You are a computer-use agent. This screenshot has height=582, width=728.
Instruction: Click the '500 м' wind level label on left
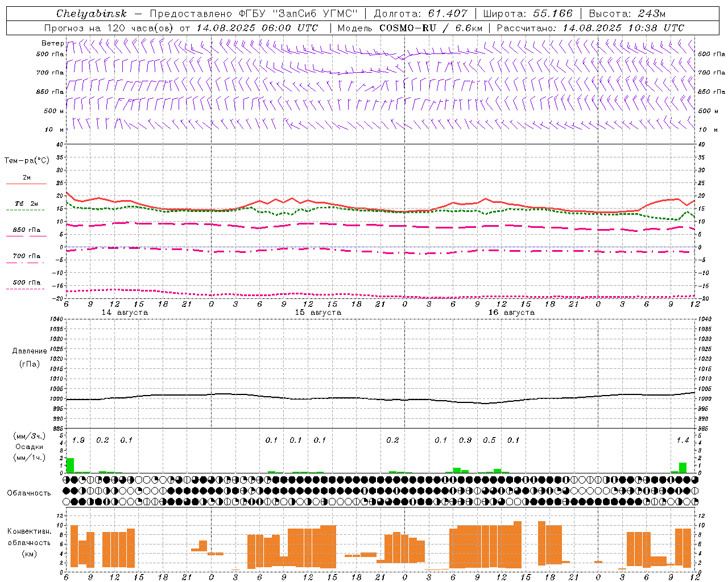click(x=55, y=111)
